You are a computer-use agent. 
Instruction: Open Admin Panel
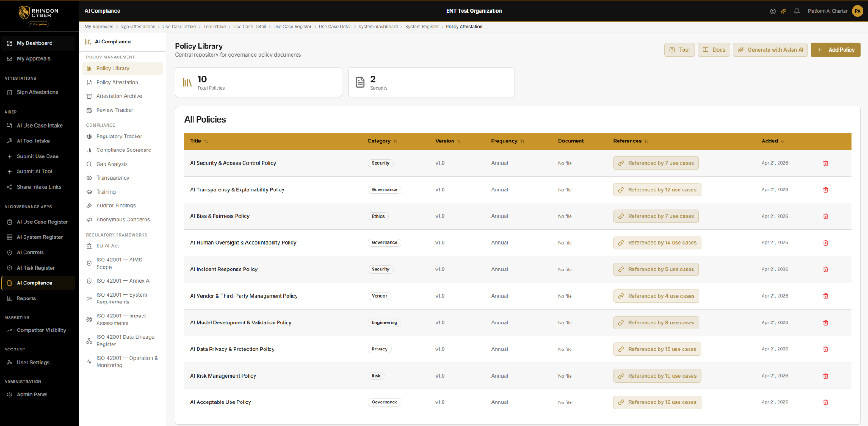point(38,395)
